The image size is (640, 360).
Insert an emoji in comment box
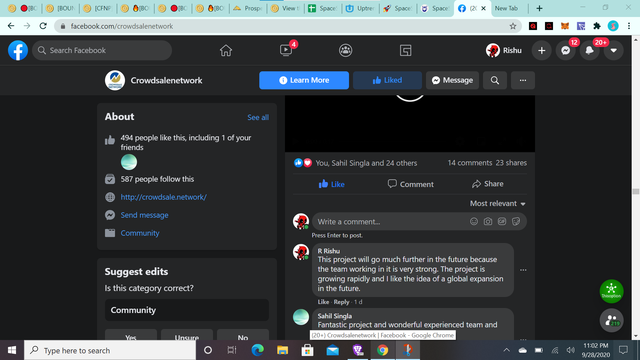coord(474,221)
